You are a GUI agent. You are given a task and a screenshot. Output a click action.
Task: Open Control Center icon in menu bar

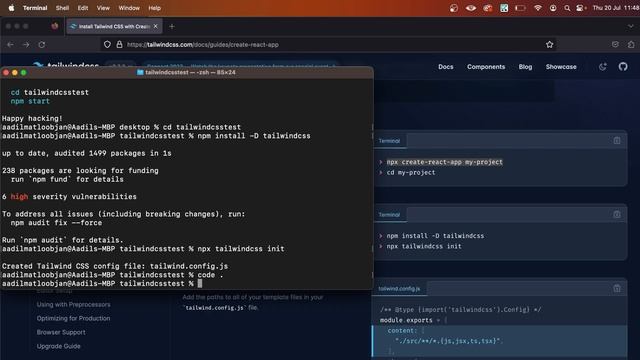click(580, 8)
